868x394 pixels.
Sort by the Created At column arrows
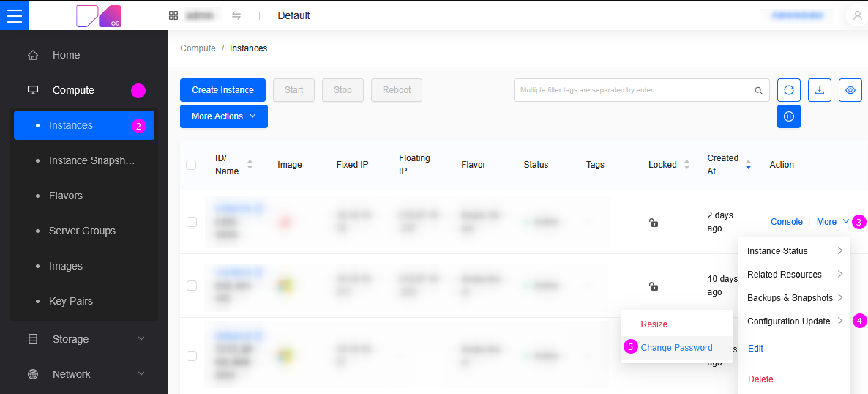coord(749,165)
